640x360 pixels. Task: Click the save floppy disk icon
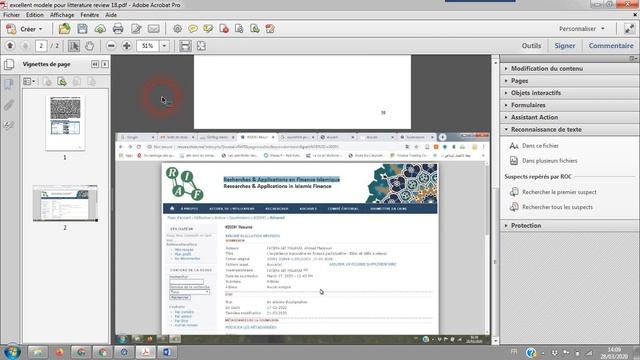click(x=82, y=29)
